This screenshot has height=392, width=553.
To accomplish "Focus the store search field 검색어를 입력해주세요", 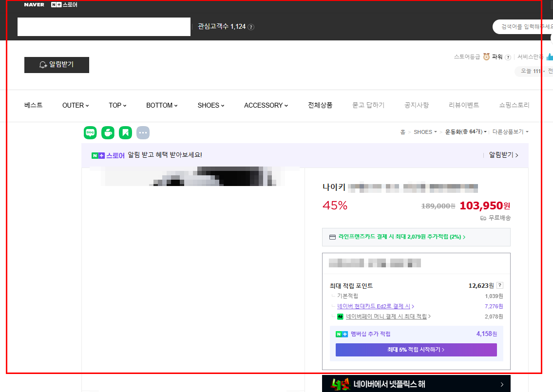I will 523,27.
